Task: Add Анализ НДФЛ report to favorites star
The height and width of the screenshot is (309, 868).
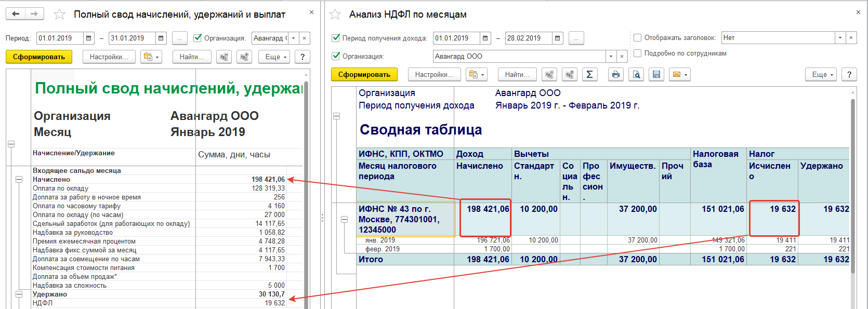Action: [335, 15]
